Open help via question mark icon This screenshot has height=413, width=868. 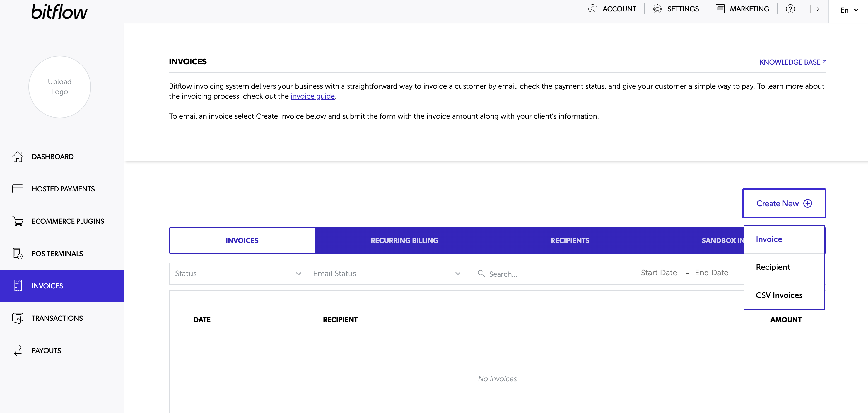click(790, 9)
